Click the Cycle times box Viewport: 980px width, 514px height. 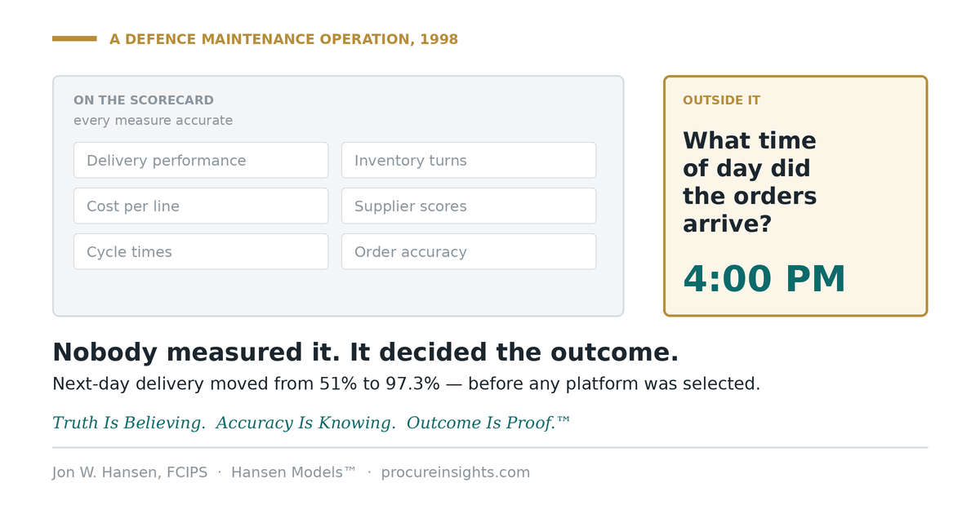coord(201,251)
